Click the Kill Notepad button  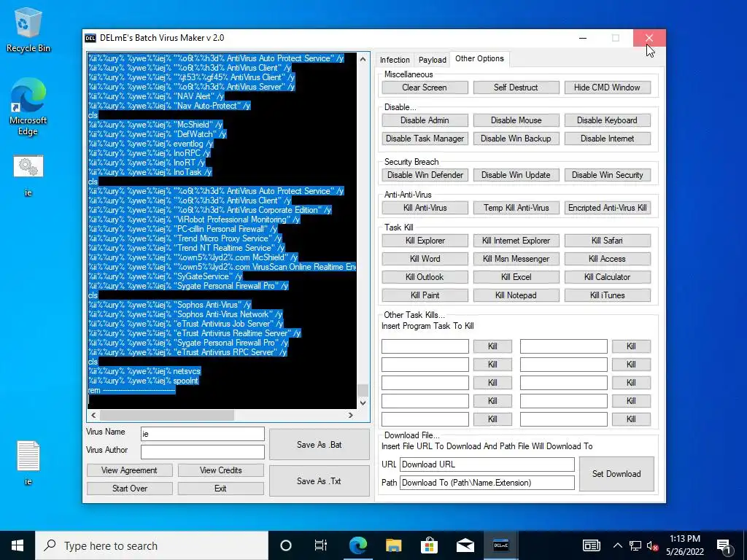coord(516,295)
